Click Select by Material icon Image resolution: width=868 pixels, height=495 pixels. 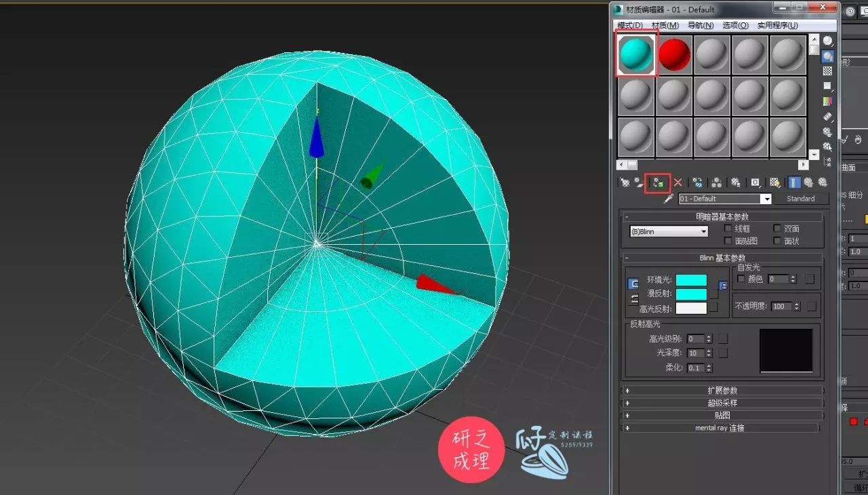[827, 146]
